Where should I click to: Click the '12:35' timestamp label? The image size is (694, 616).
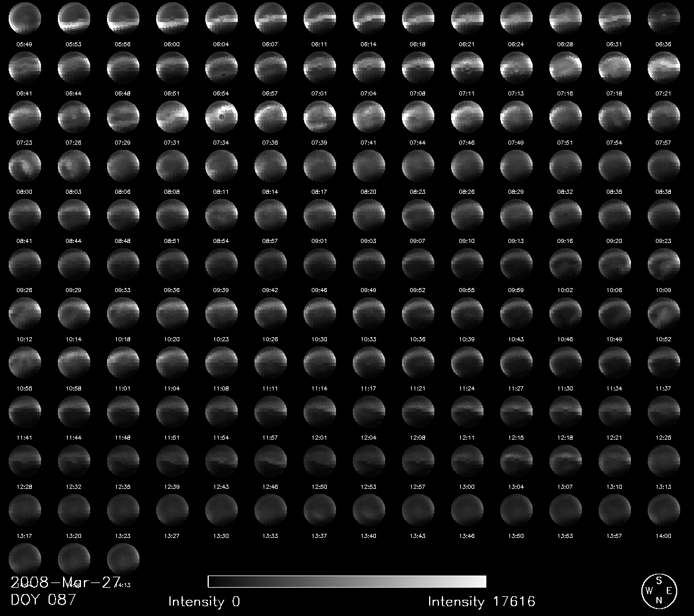[123, 486]
